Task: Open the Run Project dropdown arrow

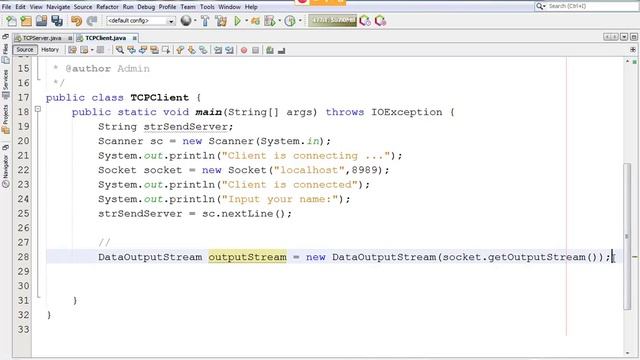Action: tap(247, 21)
